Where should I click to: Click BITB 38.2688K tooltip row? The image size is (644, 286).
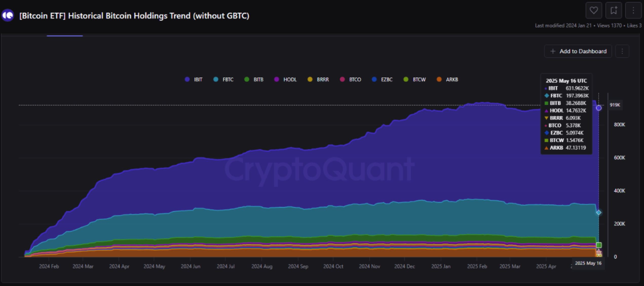click(x=565, y=103)
